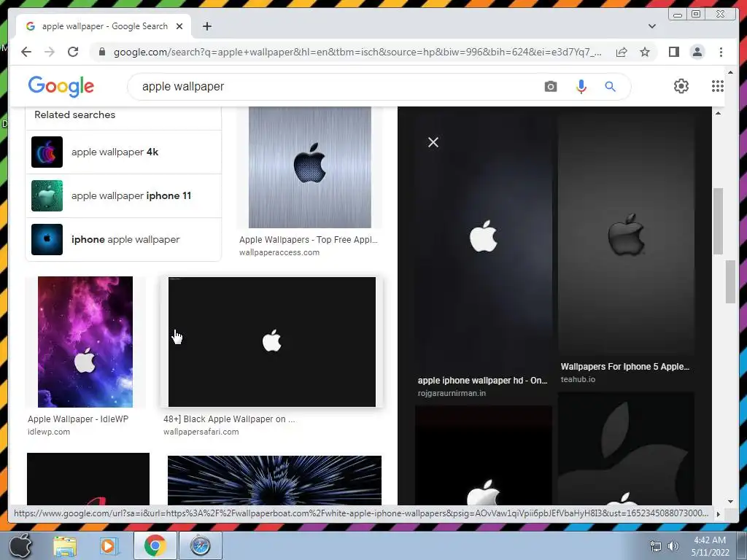
Task: Open 48+] Black Apple Wallpaper title
Action: pyautogui.click(x=229, y=419)
